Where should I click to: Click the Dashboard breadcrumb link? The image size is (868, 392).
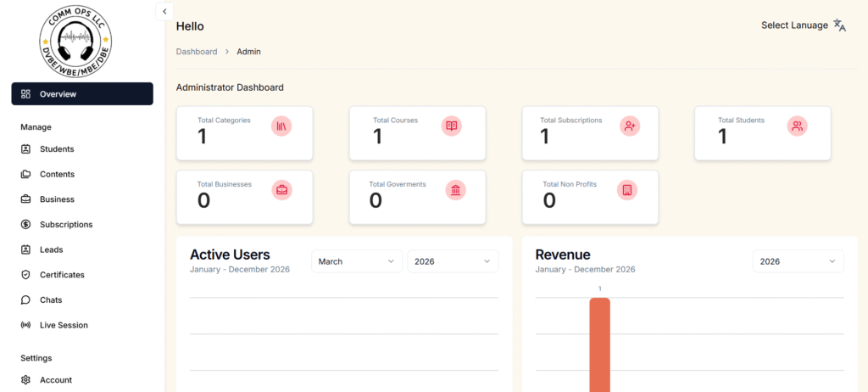pyautogui.click(x=196, y=52)
